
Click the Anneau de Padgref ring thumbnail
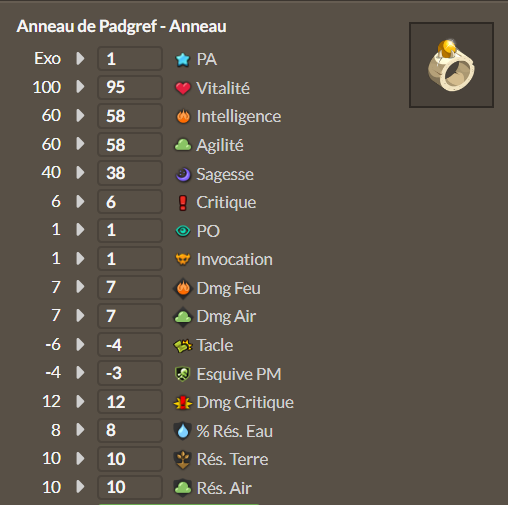(451, 65)
